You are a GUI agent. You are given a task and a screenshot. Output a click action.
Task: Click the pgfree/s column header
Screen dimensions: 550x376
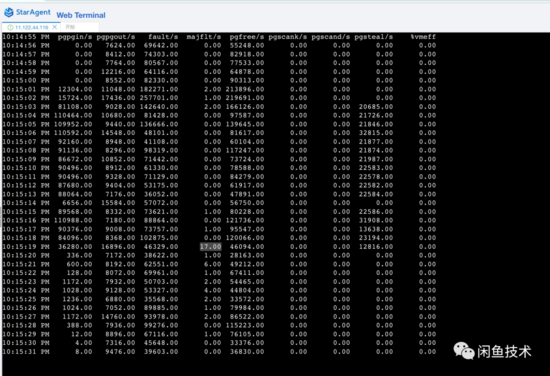pos(247,37)
